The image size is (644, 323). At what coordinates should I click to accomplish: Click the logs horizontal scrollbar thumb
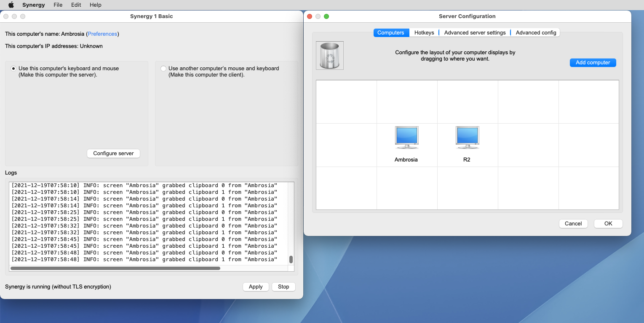pyautogui.click(x=115, y=268)
